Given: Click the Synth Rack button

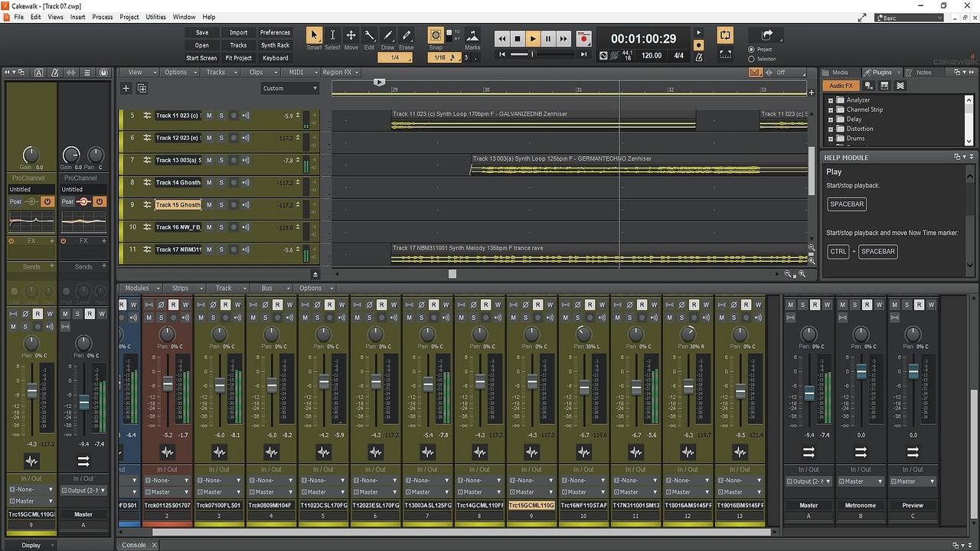Looking at the screenshot, I should (275, 45).
